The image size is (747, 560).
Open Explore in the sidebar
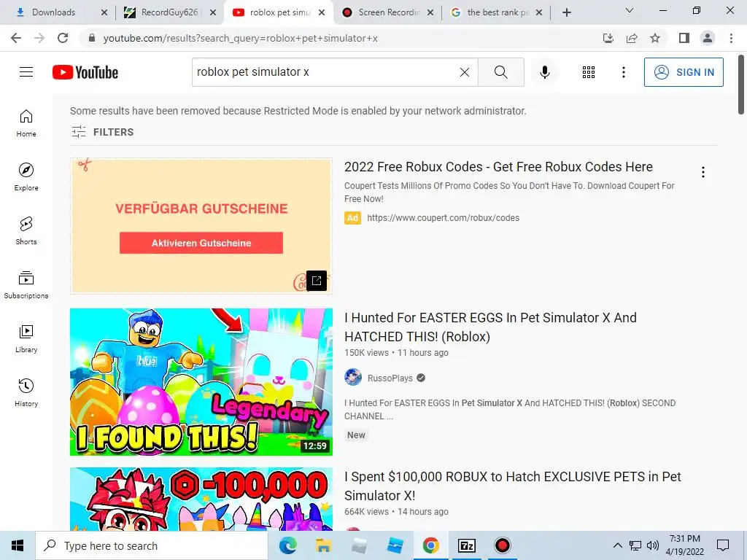click(26, 176)
